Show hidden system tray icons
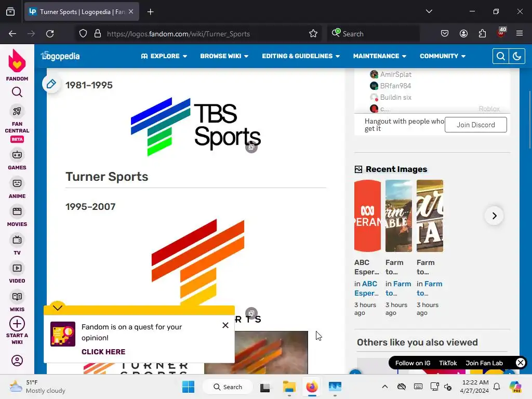 [x=385, y=387]
